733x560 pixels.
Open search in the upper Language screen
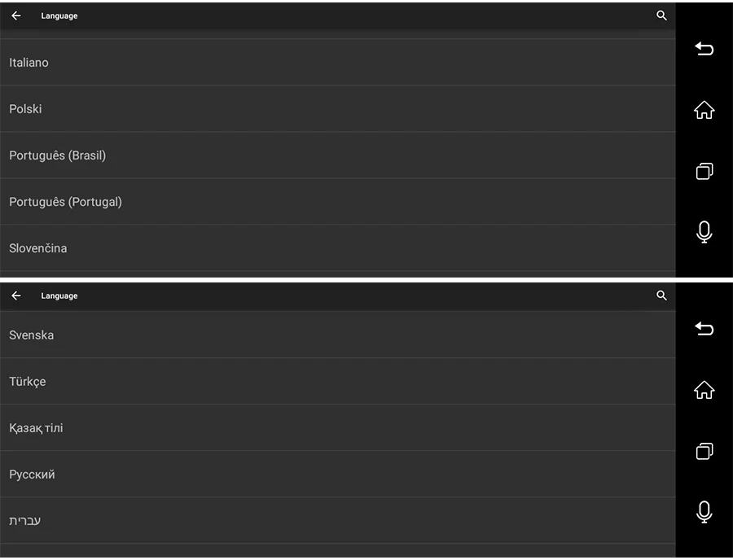tap(661, 15)
